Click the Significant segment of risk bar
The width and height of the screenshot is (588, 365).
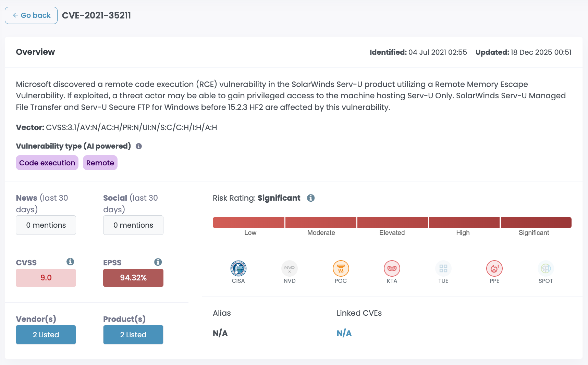pos(536,223)
